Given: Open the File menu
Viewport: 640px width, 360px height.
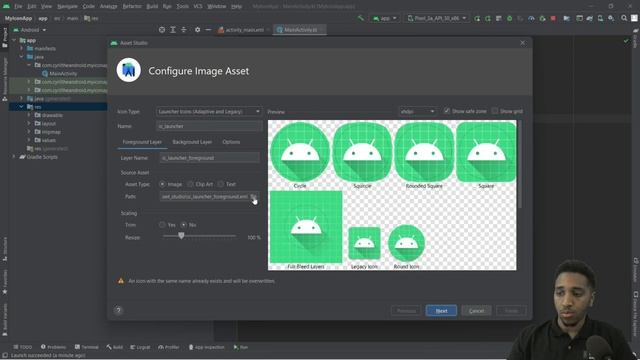Looking at the screenshot, I should tap(18, 7).
